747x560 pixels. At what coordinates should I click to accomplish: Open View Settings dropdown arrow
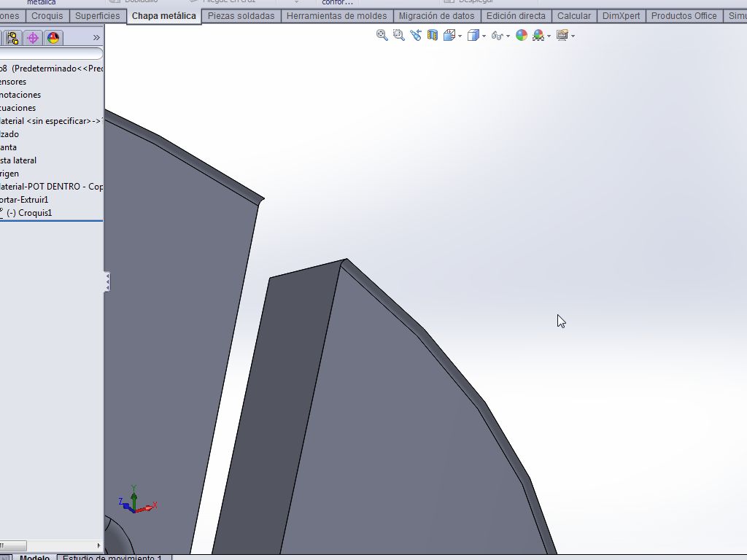pyautogui.click(x=573, y=36)
